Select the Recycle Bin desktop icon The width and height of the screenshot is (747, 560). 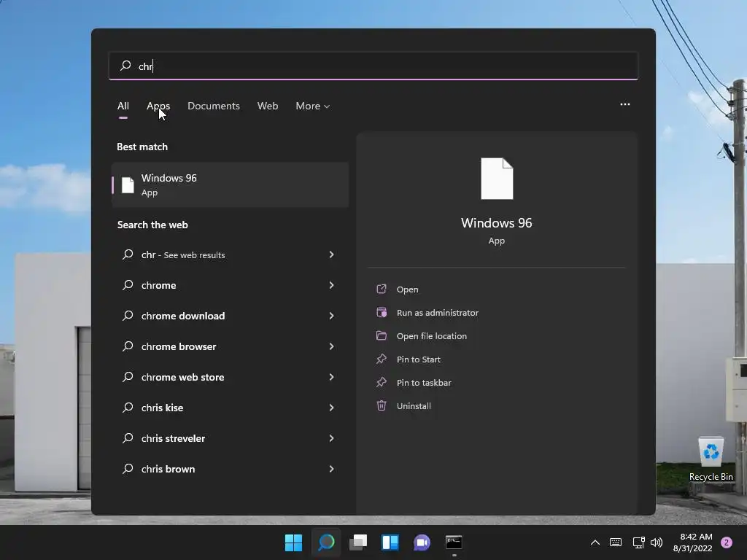coord(711,459)
